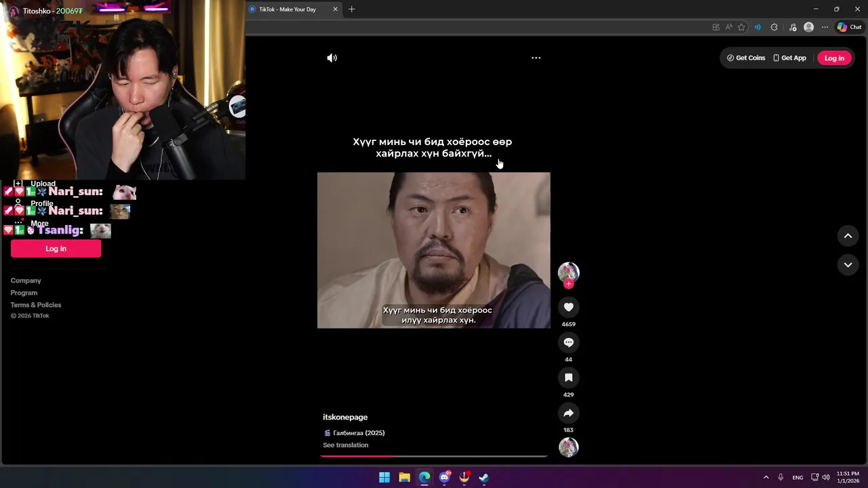Image resolution: width=868 pixels, height=488 pixels.
Task: Open the creator's avatar above the heart
Action: [568, 272]
